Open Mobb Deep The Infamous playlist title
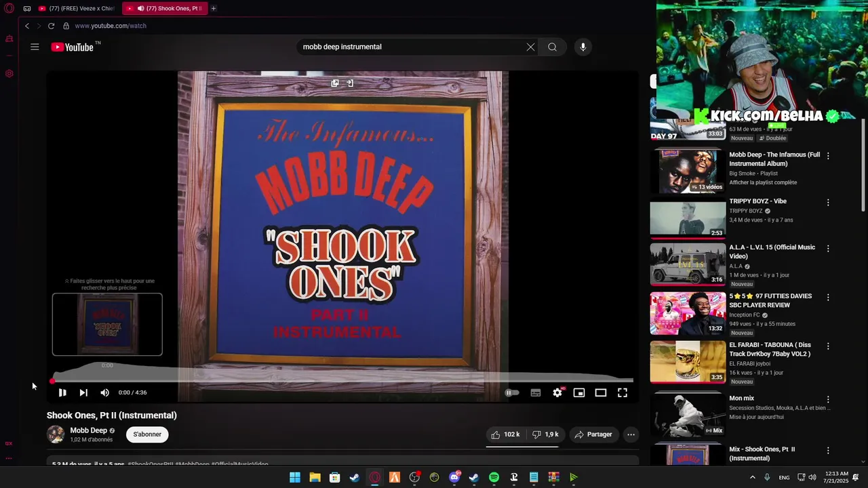This screenshot has height=488, width=868. [774, 159]
